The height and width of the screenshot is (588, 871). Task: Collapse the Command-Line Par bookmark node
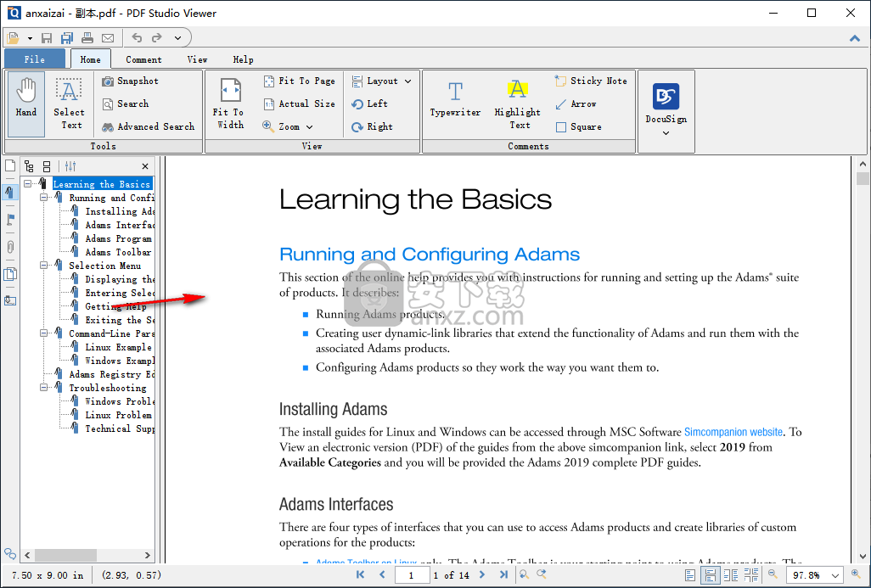[x=44, y=333]
